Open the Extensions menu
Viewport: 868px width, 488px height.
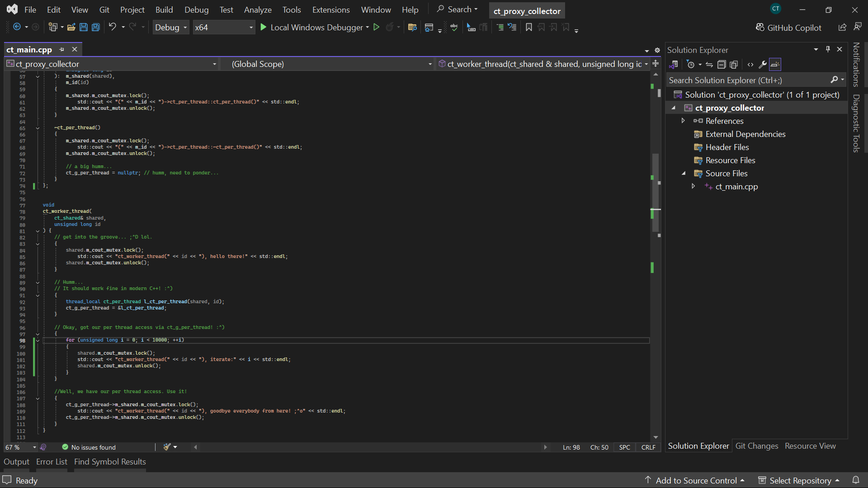point(331,9)
